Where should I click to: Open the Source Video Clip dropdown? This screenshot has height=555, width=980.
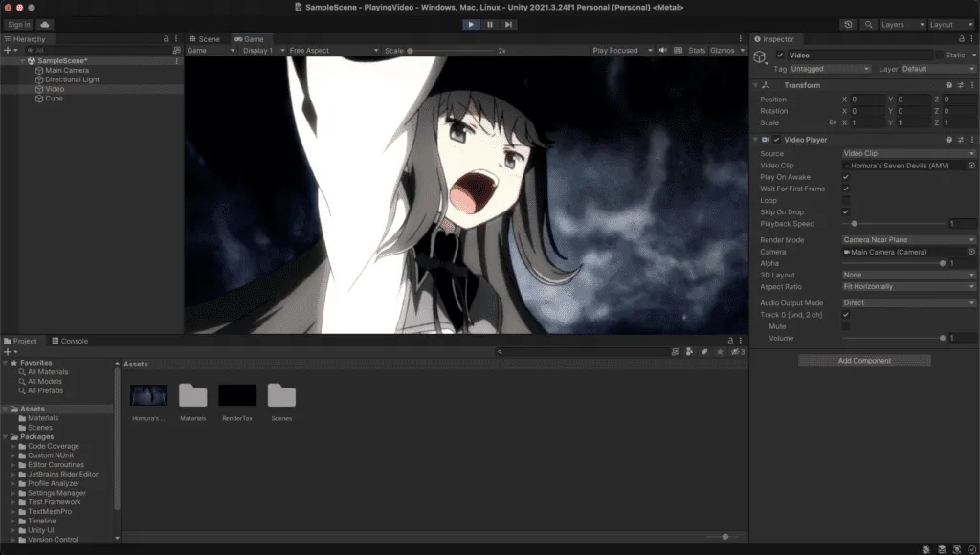(908, 153)
